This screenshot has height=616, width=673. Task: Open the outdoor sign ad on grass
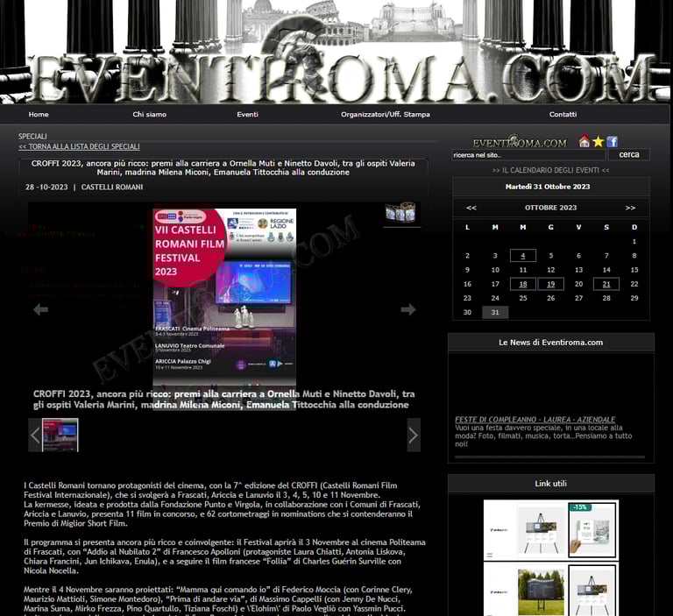click(x=541, y=592)
